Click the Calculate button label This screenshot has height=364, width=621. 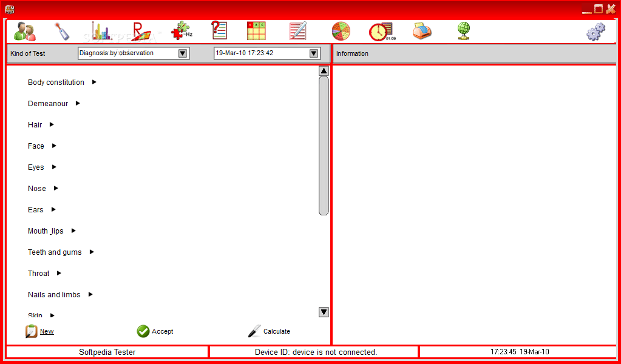pyautogui.click(x=276, y=332)
